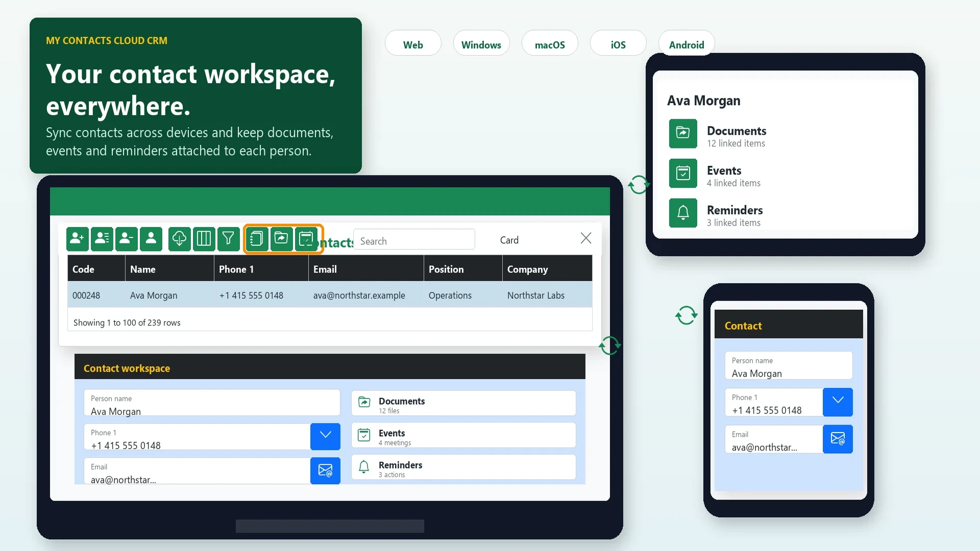Click Email field on phone
The height and width of the screenshot is (551, 980).
774,439
